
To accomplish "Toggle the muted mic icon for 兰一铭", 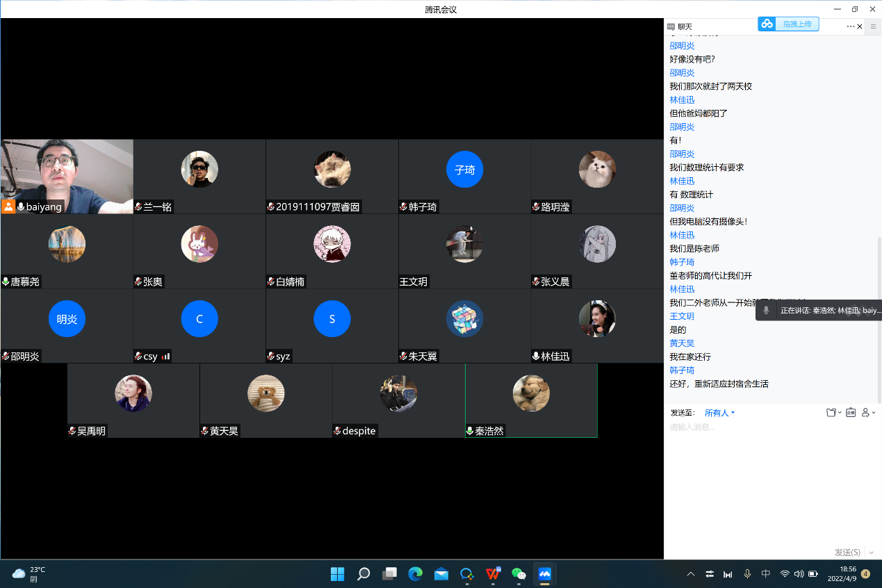I will coord(138,207).
